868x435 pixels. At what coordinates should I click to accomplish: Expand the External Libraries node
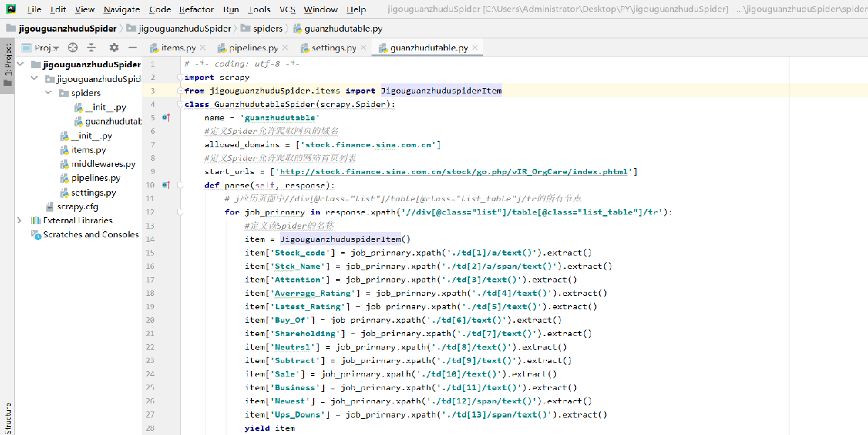(20, 221)
